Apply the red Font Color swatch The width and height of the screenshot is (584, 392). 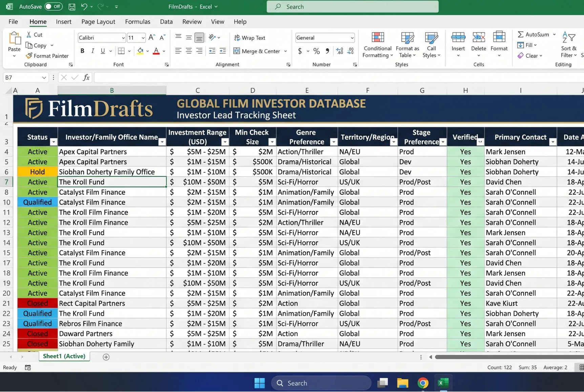[x=156, y=51]
